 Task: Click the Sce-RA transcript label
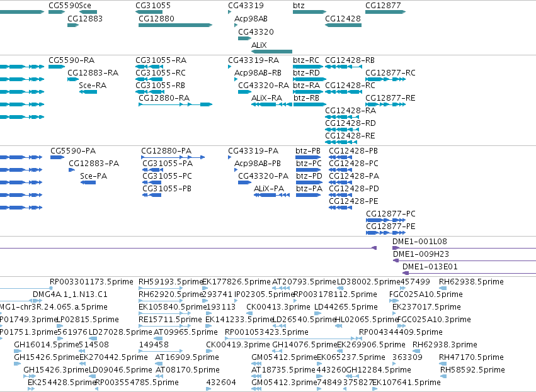tap(93, 86)
